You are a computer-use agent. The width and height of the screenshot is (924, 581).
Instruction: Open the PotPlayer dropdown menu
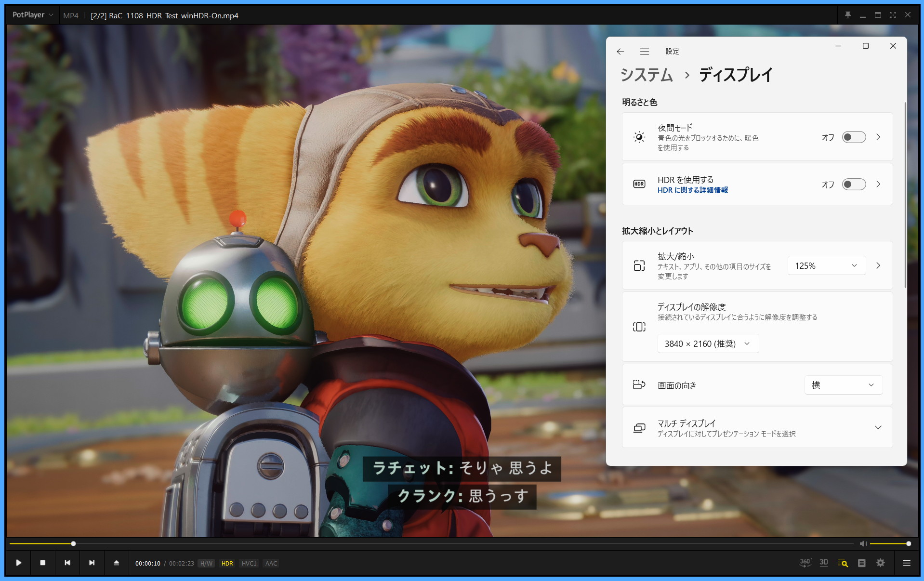coord(33,15)
